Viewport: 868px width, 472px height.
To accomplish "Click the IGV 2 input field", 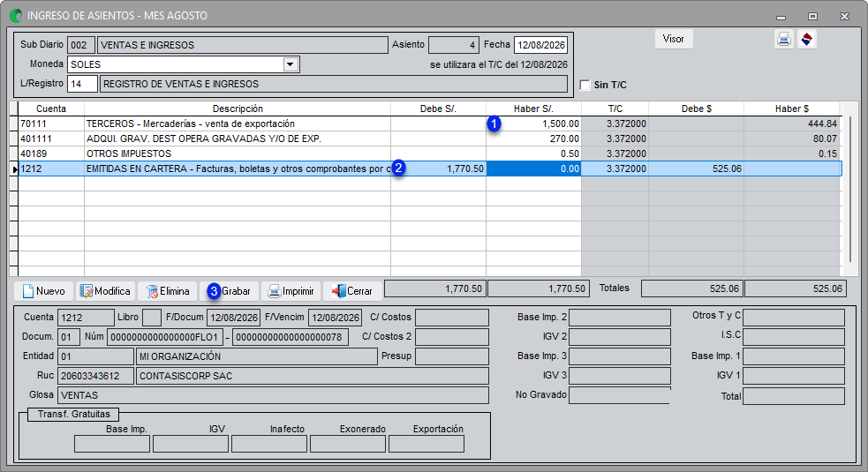I will tap(620, 337).
